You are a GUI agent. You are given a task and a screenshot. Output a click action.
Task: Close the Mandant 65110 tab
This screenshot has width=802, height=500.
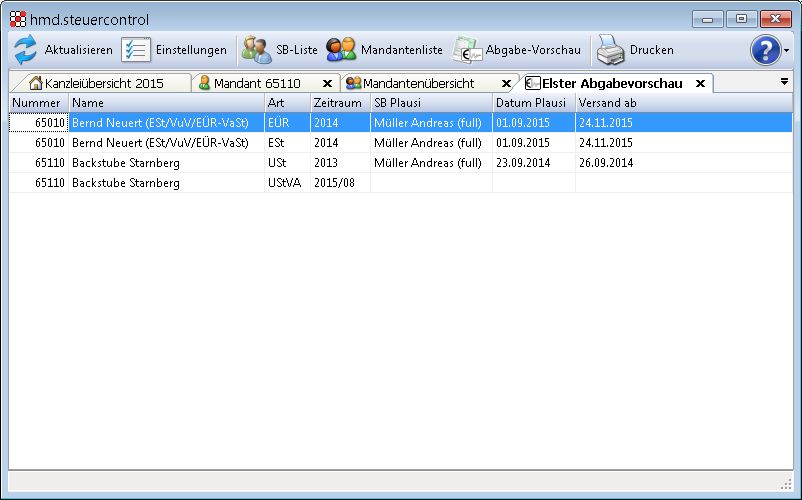(x=327, y=84)
